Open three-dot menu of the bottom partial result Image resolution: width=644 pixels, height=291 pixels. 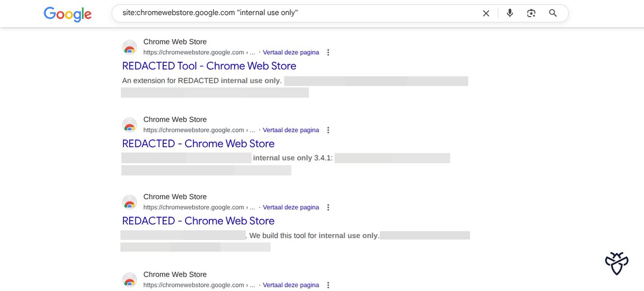coord(328,285)
